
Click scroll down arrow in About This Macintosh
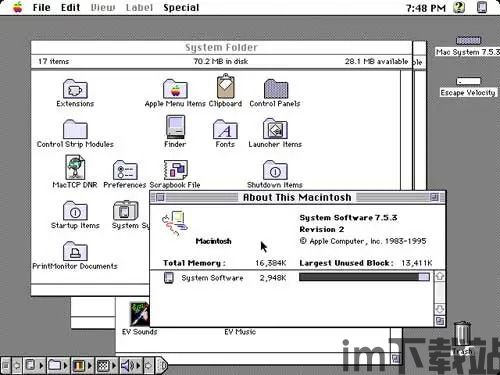click(x=440, y=309)
